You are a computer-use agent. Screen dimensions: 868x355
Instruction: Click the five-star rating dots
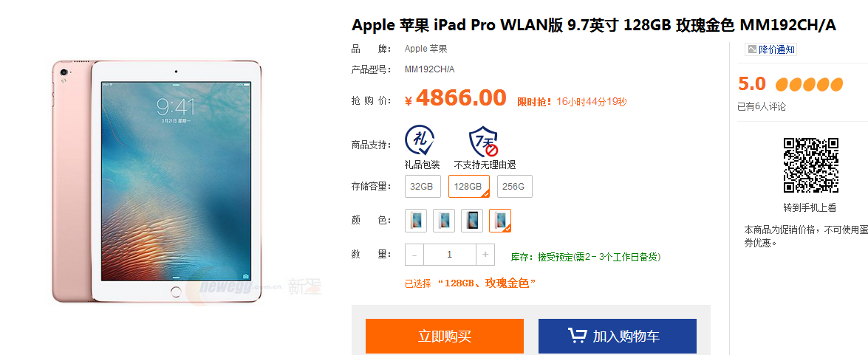(809, 85)
